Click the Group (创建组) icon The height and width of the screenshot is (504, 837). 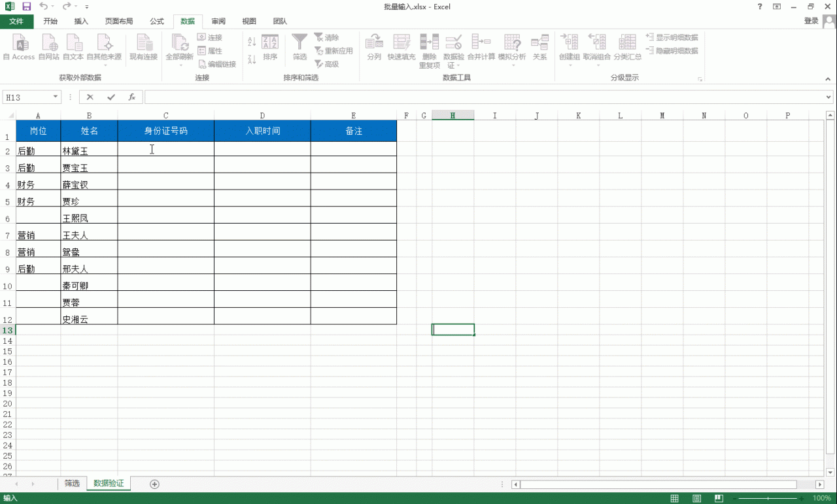[x=569, y=42]
